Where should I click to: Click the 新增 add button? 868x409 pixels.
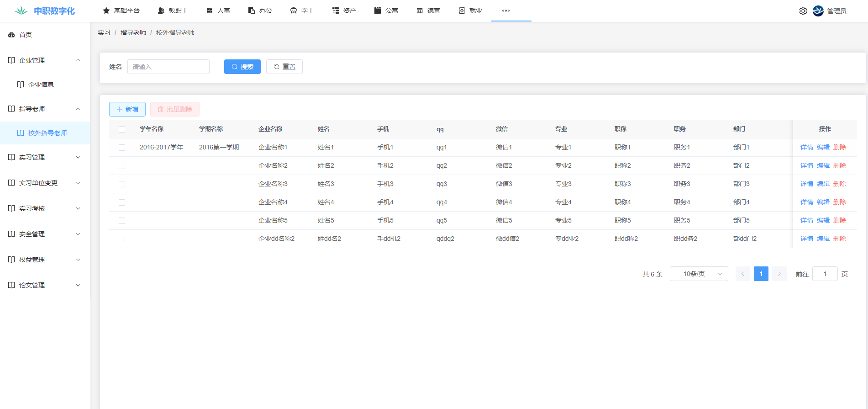coord(127,109)
